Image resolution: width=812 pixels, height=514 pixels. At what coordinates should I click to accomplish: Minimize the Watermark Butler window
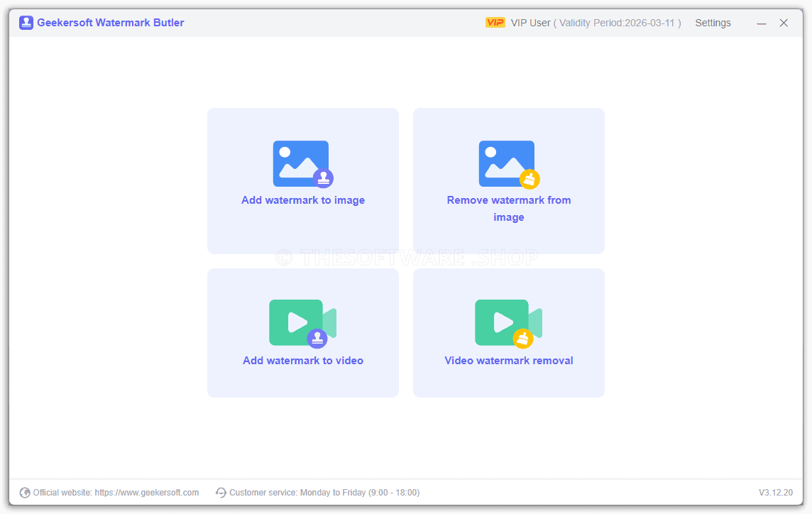pos(761,23)
